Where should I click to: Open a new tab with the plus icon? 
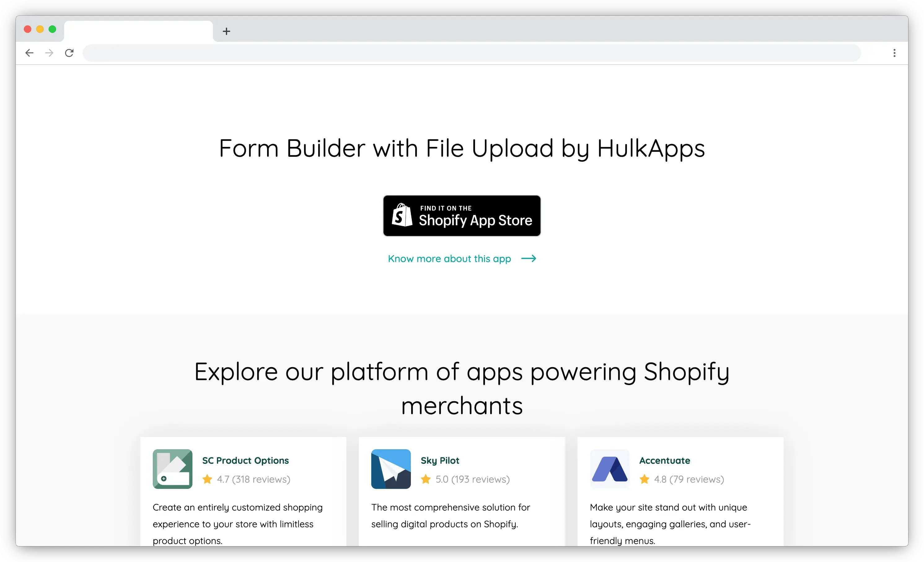[226, 31]
